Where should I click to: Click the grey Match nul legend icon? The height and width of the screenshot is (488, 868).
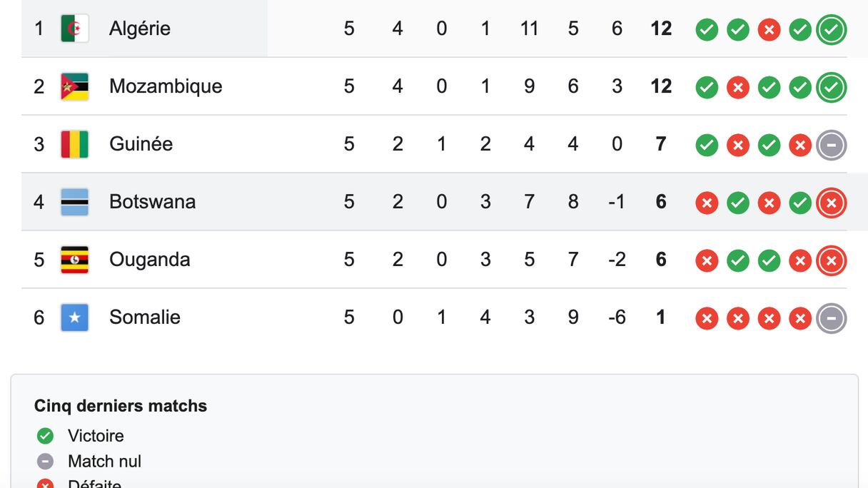(45, 462)
